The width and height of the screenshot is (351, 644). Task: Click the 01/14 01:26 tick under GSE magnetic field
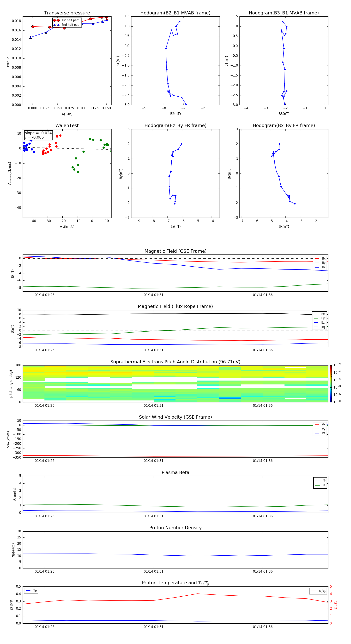pos(44,295)
